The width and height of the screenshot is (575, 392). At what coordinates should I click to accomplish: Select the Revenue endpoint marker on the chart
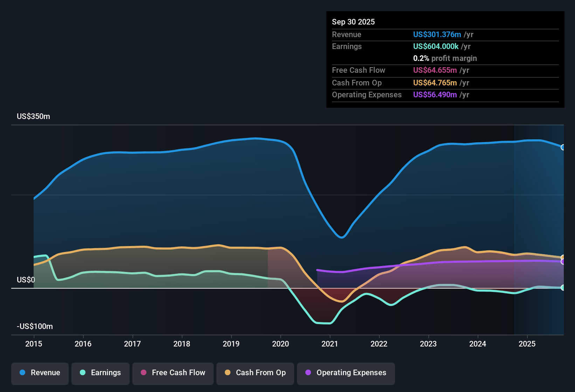[x=563, y=148]
